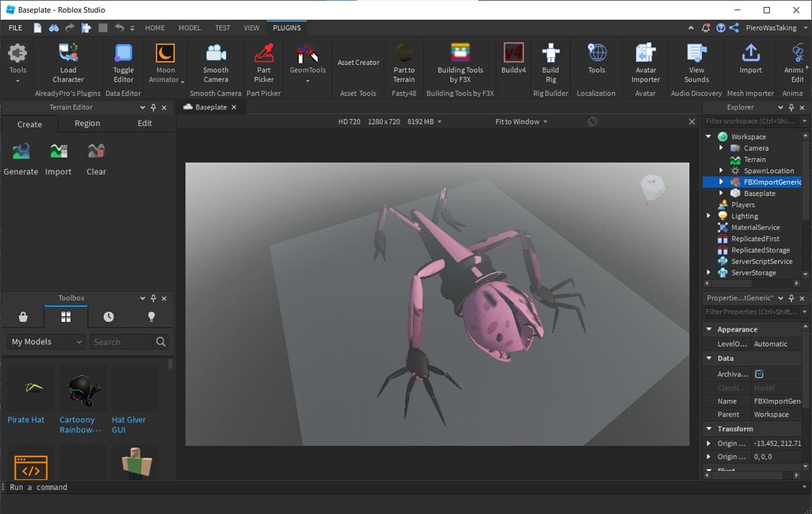
Task: Open Toolbox Recent clock tab
Action: click(108, 316)
